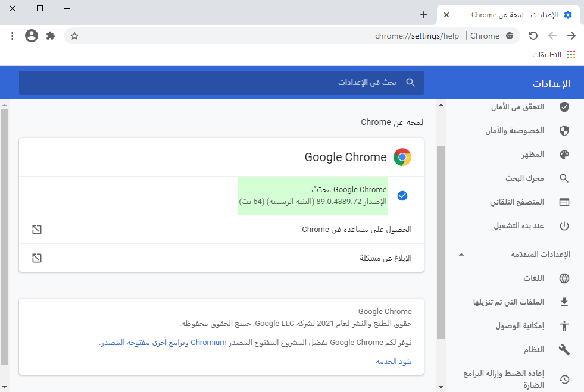
Task: Open external link icon for Chrome help
Action: point(36,230)
